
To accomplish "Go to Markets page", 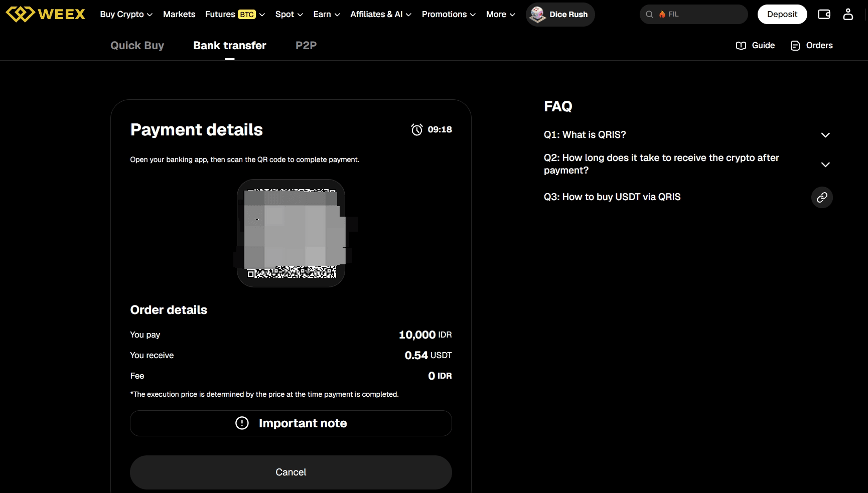I will [179, 15].
